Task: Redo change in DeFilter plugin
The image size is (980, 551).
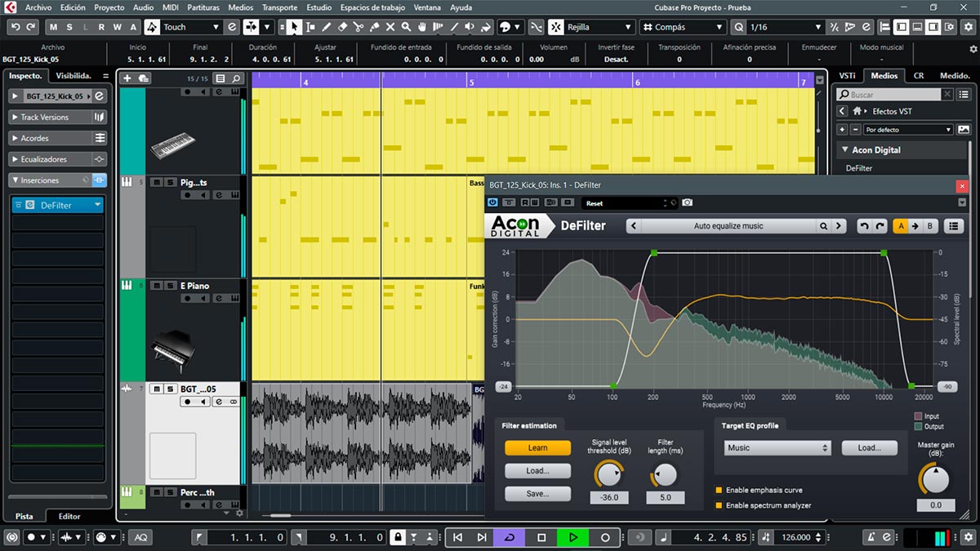Action: tap(880, 226)
